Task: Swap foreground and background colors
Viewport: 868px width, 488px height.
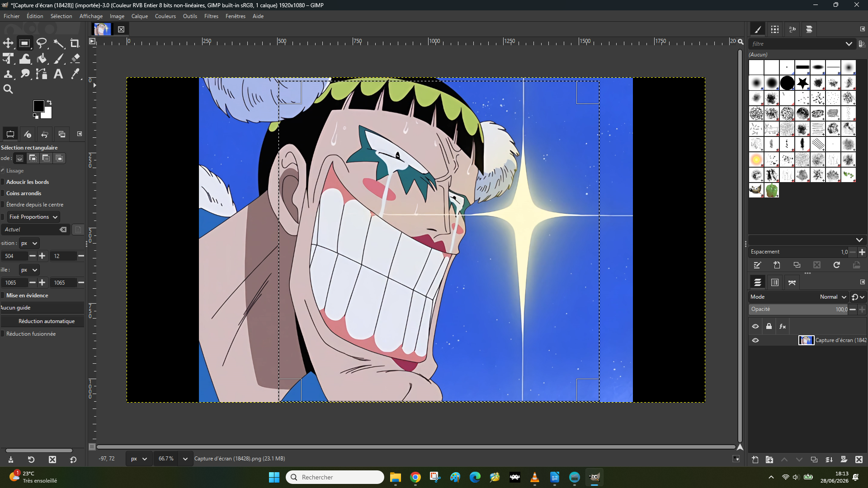Action: 49,103
